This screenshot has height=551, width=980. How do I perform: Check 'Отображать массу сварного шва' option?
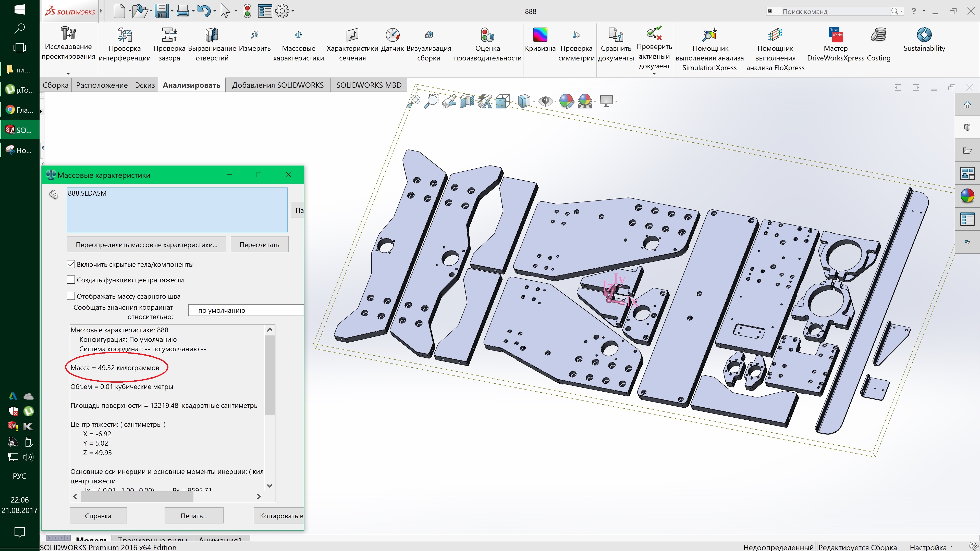pyautogui.click(x=71, y=296)
